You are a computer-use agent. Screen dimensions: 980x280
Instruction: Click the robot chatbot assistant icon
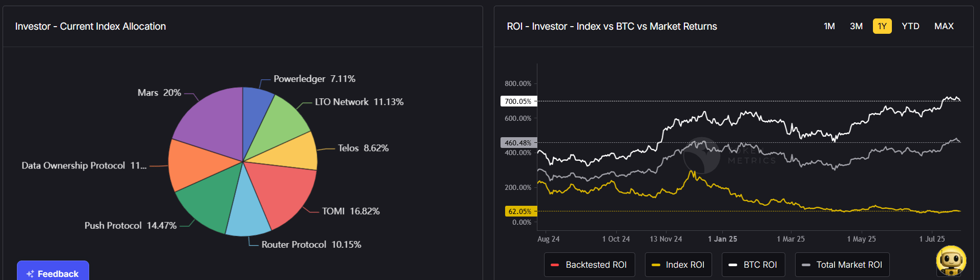coord(951,260)
